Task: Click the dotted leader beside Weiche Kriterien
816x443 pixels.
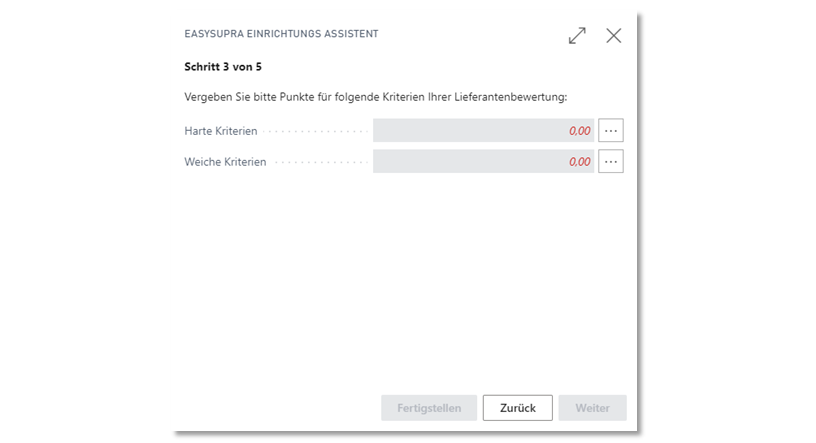Action: 321,163
